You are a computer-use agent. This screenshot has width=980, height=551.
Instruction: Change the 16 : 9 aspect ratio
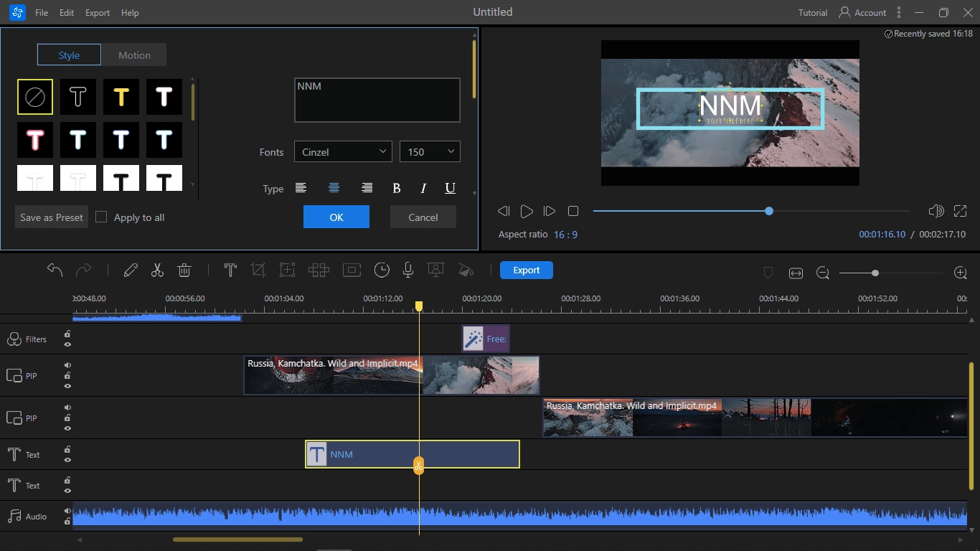tap(565, 235)
